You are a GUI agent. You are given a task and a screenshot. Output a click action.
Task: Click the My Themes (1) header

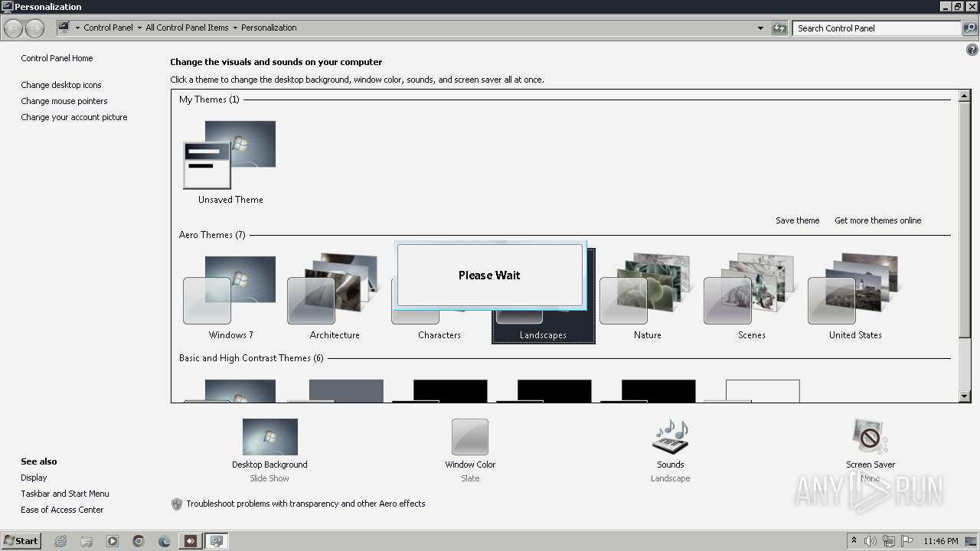tap(209, 99)
